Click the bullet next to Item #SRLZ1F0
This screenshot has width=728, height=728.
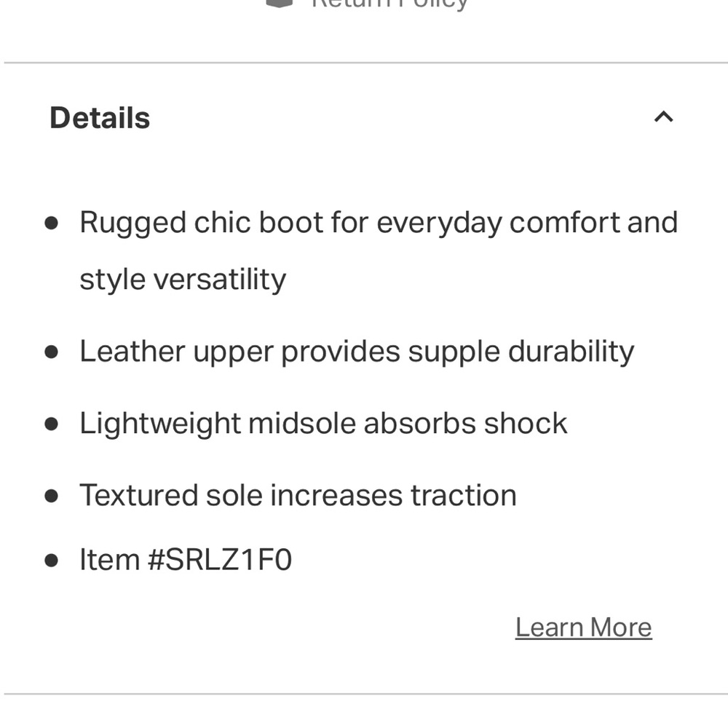51,560
